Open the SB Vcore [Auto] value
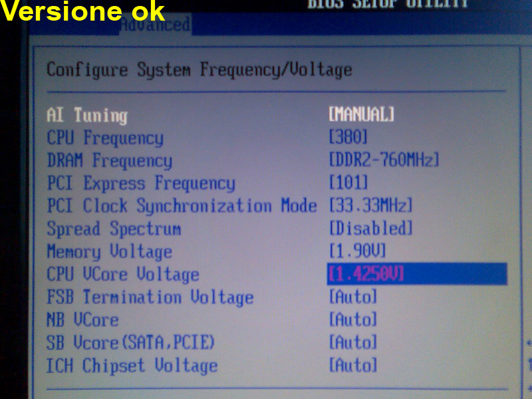The width and height of the screenshot is (532, 399). (x=353, y=342)
